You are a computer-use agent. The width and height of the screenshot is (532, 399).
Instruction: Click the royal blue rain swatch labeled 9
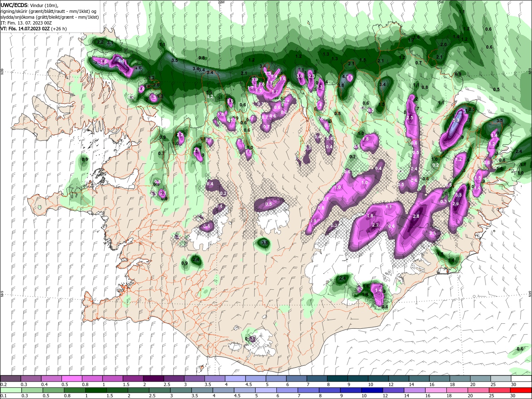(x=352, y=390)
